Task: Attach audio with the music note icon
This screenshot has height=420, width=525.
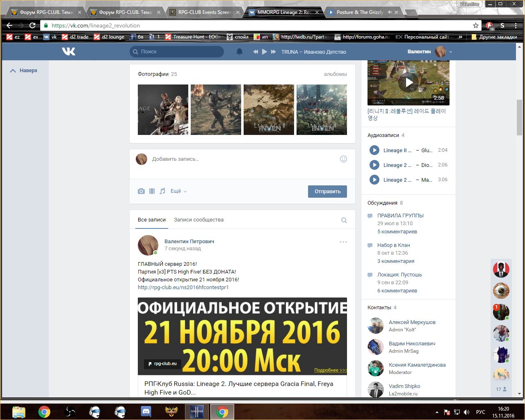Action: (x=162, y=191)
